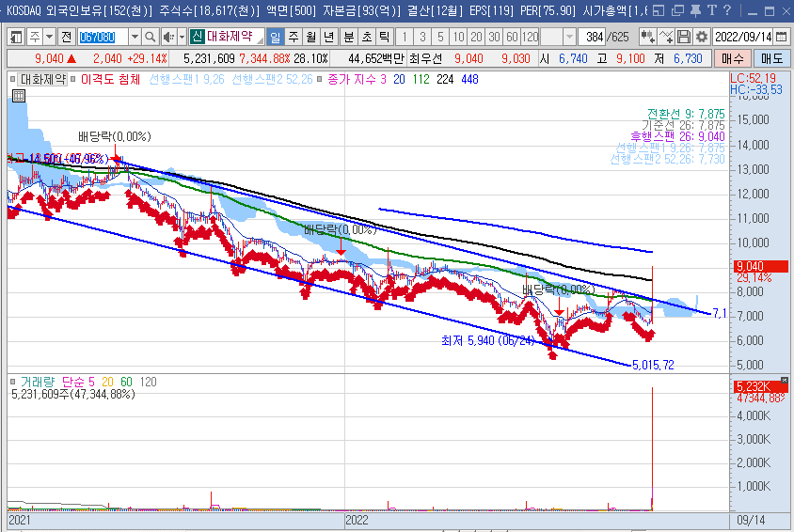The image size is (794, 532).
Task: Select daily 일 period
Action: pyautogui.click(x=275, y=37)
